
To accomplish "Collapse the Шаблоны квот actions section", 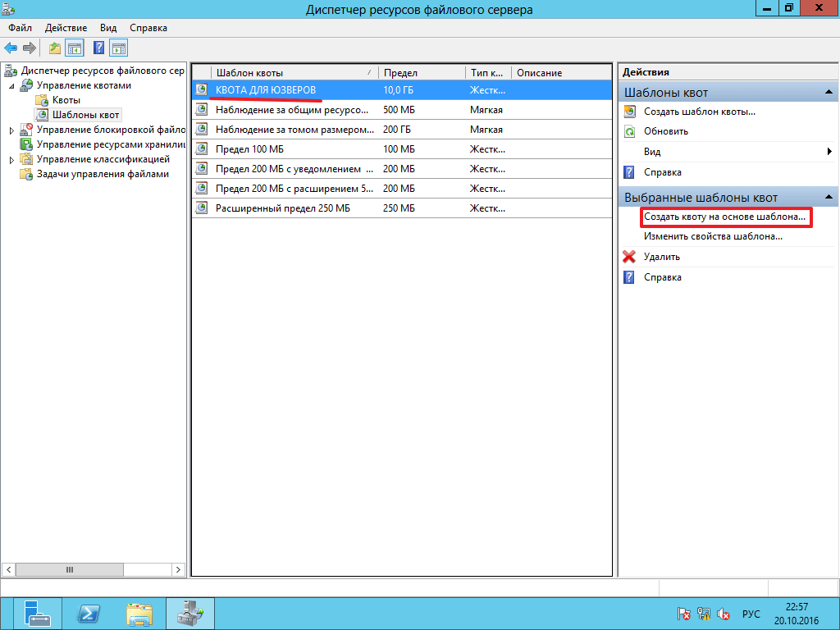I will tap(829, 93).
